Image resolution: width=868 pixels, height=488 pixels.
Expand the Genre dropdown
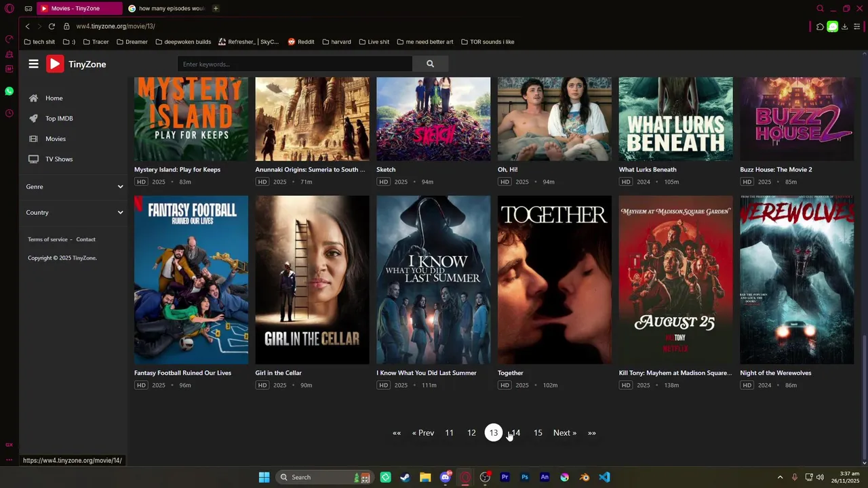click(x=75, y=186)
